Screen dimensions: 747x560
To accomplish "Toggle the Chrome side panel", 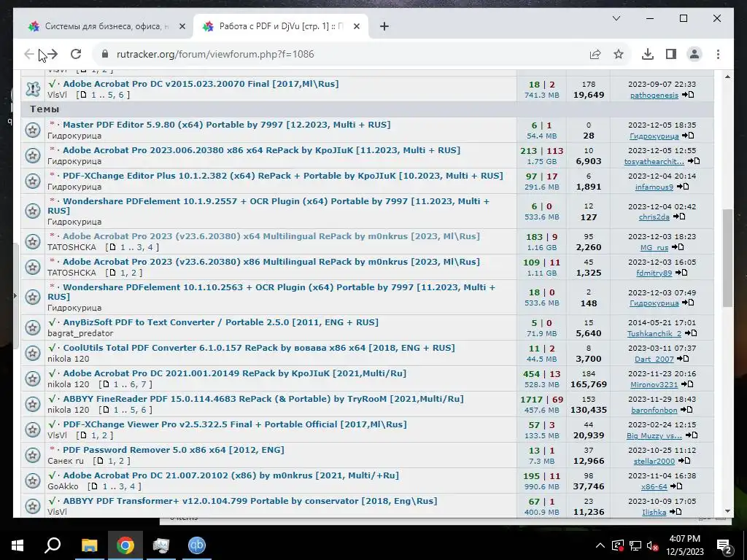I will point(671,54).
